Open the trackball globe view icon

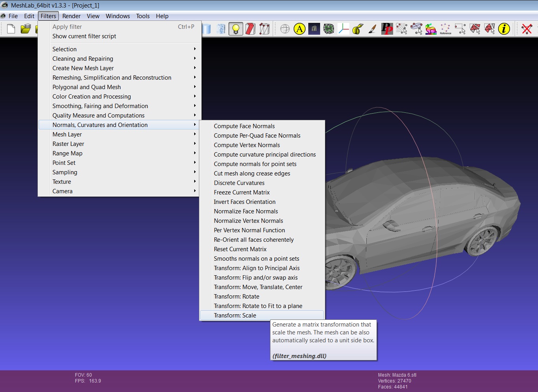[x=285, y=28]
